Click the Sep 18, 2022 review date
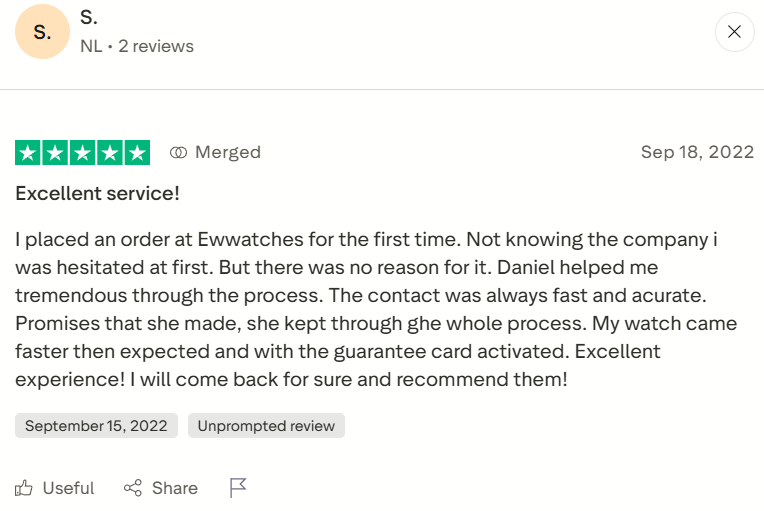This screenshot has width=764, height=511. pyautogui.click(x=697, y=152)
